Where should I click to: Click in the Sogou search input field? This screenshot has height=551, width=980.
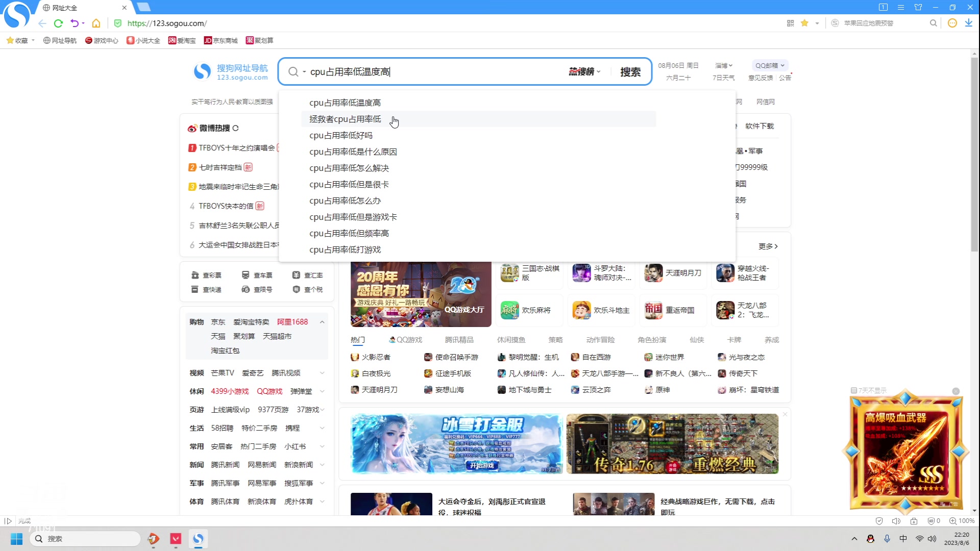tap(436, 72)
